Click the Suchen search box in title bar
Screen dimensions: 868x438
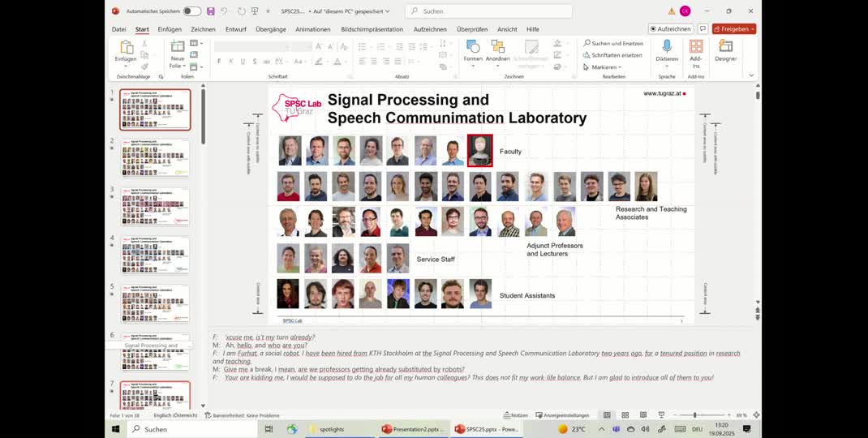[x=489, y=11]
